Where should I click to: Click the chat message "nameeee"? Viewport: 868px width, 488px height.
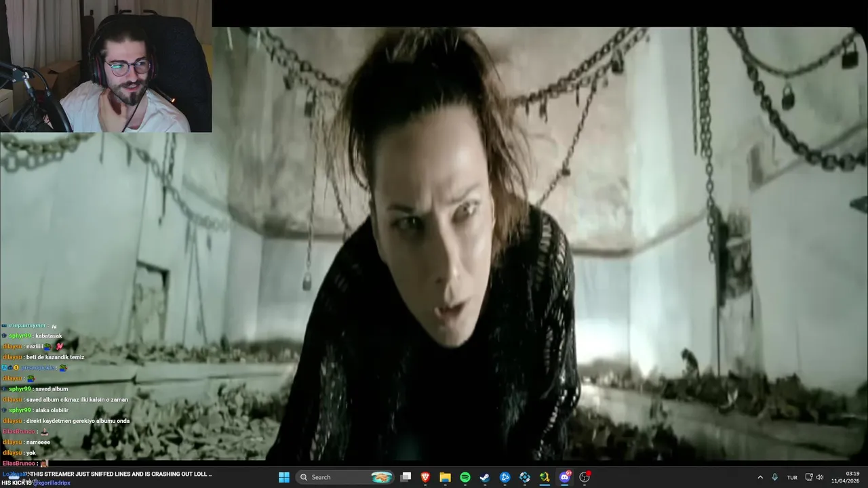click(x=38, y=442)
